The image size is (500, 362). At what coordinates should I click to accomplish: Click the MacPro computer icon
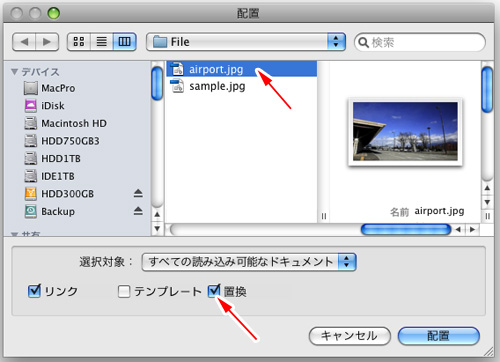pos(31,88)
